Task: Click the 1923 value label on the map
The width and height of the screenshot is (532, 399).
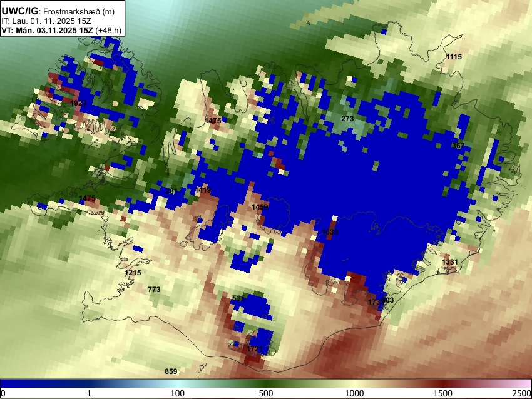Action: coord(78,103)
